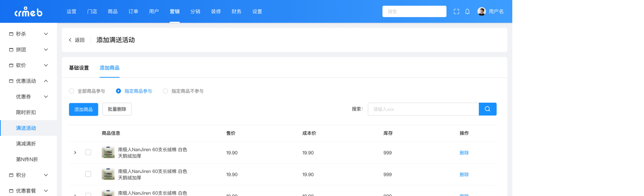Expand first product row arrow
This screenshot has width=644, height=196.
point(75,153)
